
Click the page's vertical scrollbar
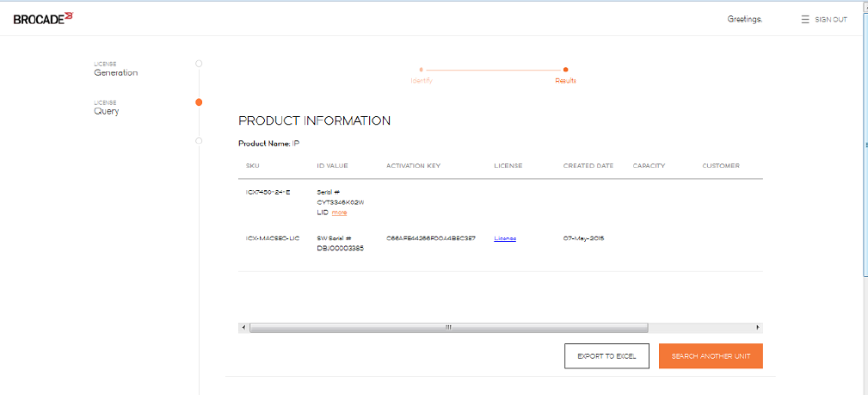coord(865,144)
